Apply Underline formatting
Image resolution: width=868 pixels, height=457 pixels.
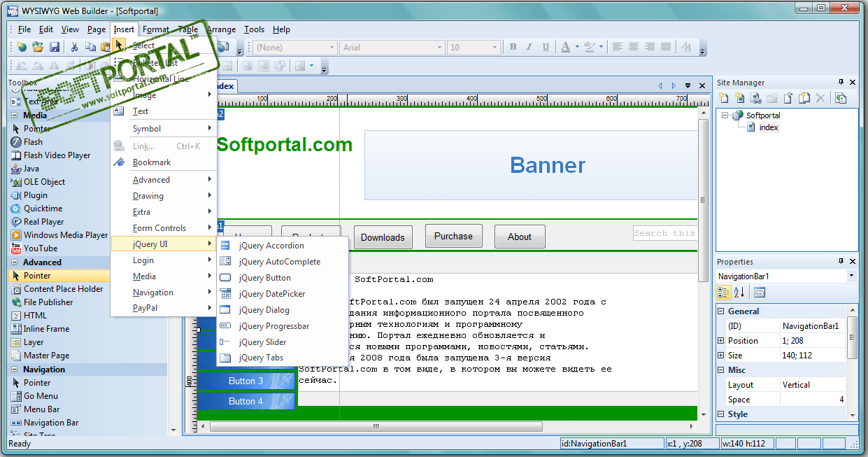(546, 47)
